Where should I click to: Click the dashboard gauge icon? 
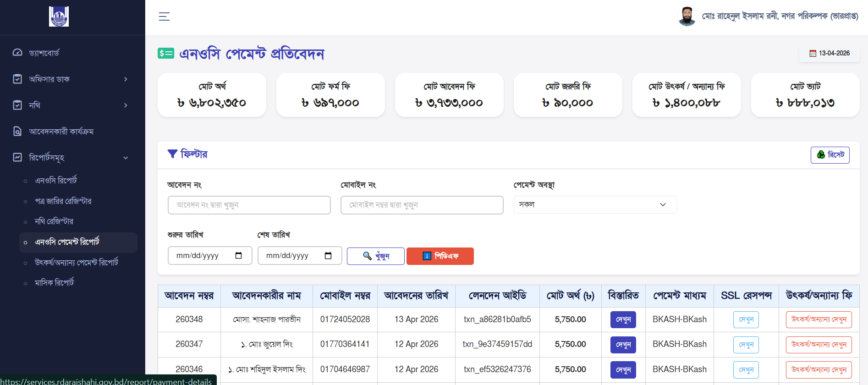17,53
